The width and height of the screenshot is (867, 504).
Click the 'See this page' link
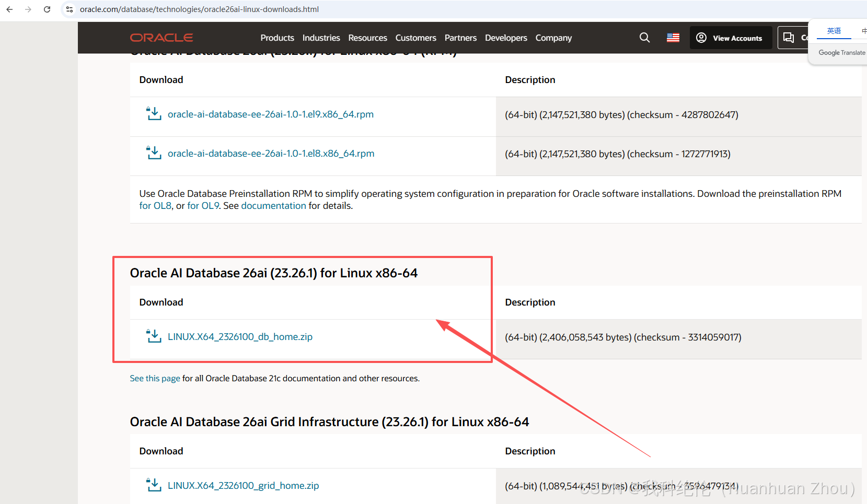tap(155, 378)
